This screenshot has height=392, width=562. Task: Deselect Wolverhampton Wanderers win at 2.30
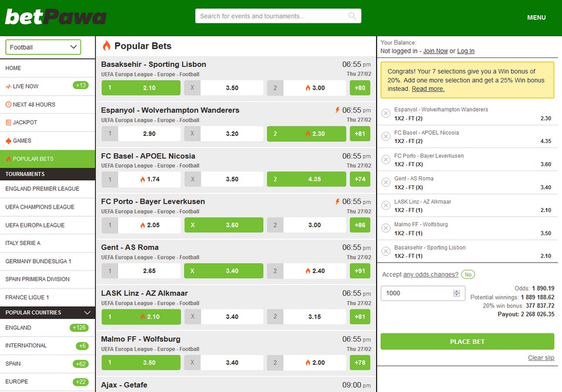coord(306,134)
